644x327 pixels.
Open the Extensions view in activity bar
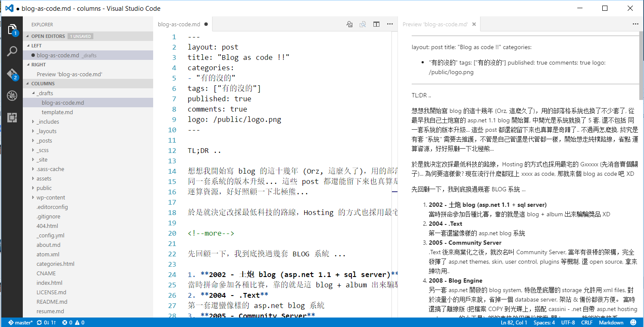tap(12, 117)
